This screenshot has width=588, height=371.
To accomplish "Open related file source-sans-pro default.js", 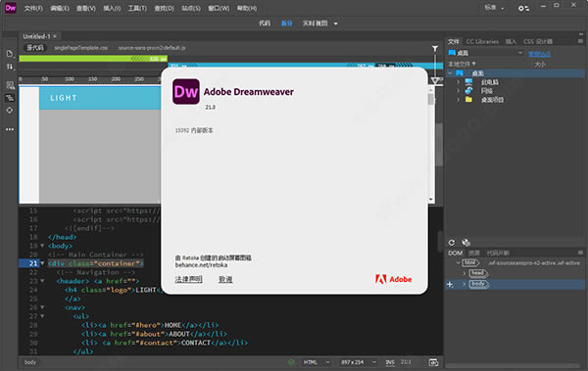I will tap(152, 48).
